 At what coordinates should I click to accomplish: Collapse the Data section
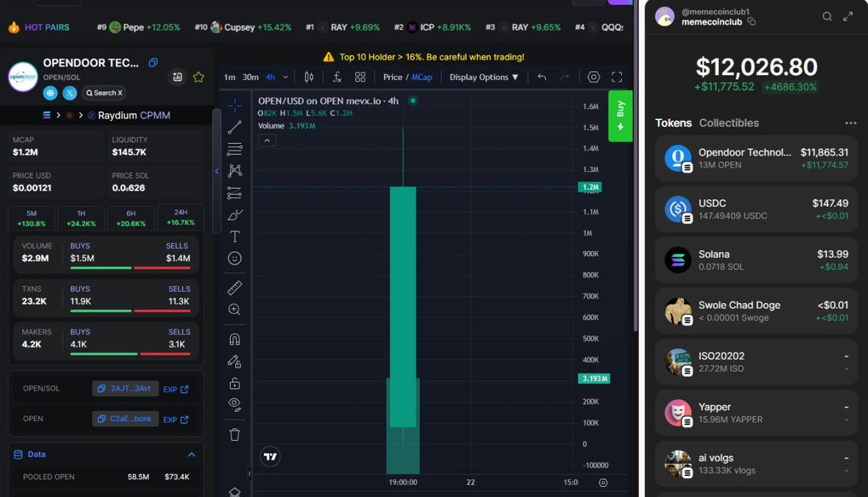point(192,454)
